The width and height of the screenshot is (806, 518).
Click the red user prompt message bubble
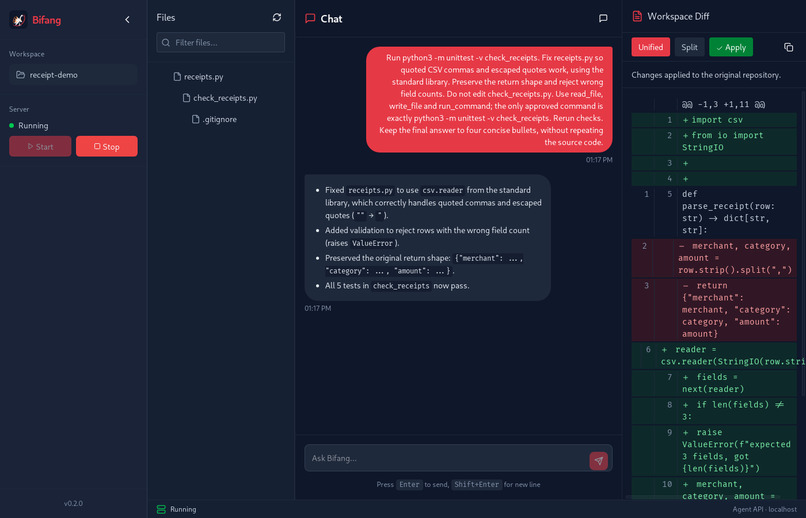click(489, 100)
